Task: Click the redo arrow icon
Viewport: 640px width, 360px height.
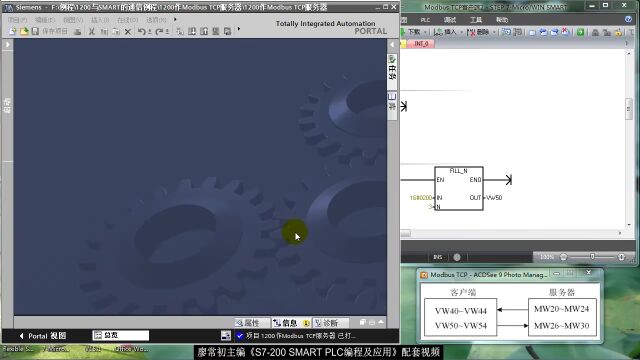Action: pyautogui.click(x=160, y=31)
